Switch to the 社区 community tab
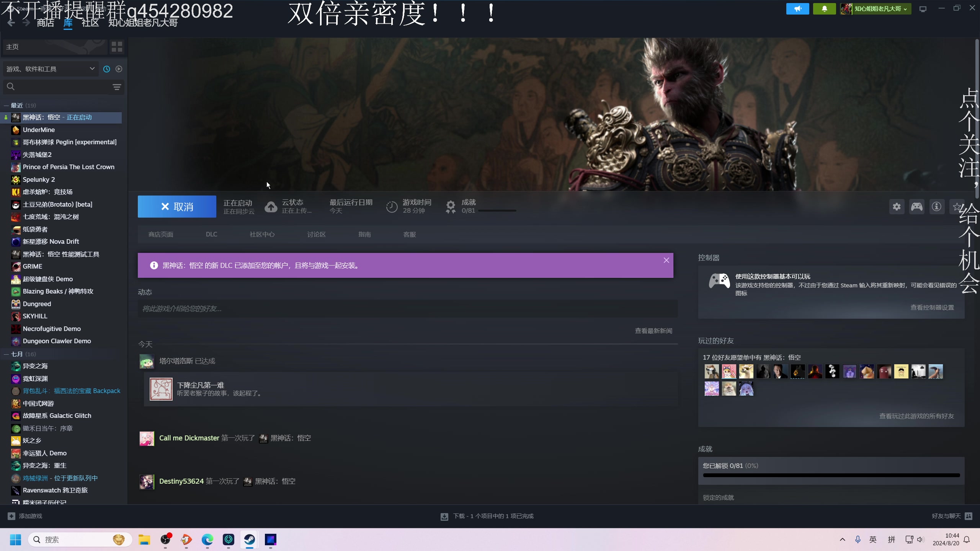Viewport: 980px width, 551px height. [90, 23]
